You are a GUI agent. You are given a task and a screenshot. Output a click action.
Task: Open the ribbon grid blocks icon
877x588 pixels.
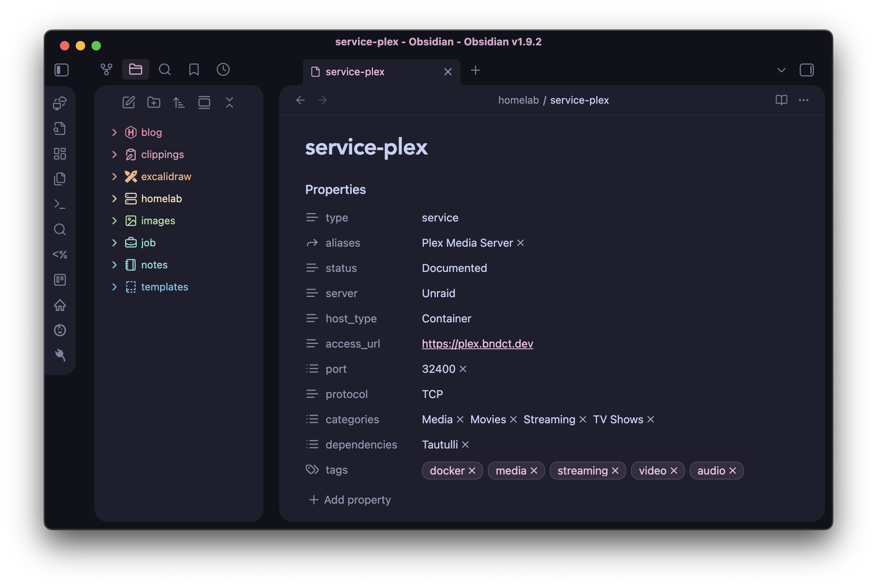pos(60,154)
